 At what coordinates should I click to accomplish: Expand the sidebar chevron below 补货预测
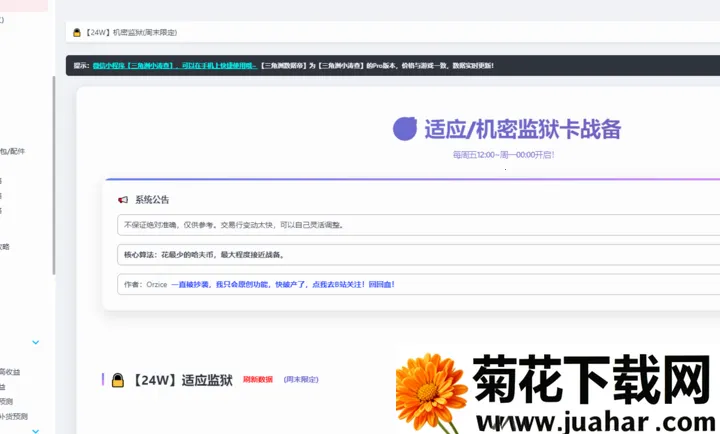tap(36, 430)
